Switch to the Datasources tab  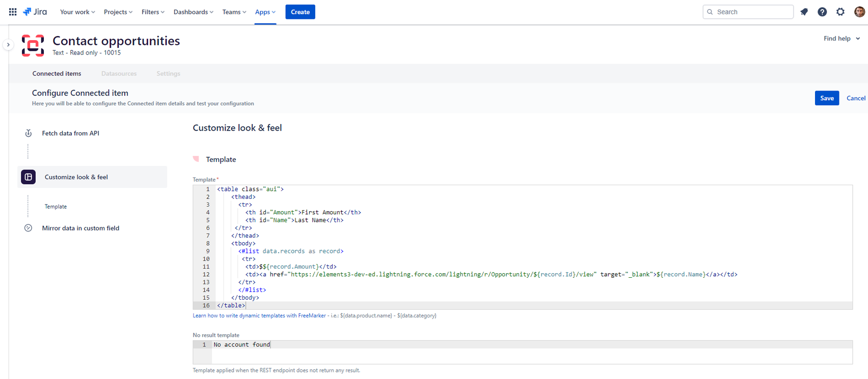[x=119, y=74]
